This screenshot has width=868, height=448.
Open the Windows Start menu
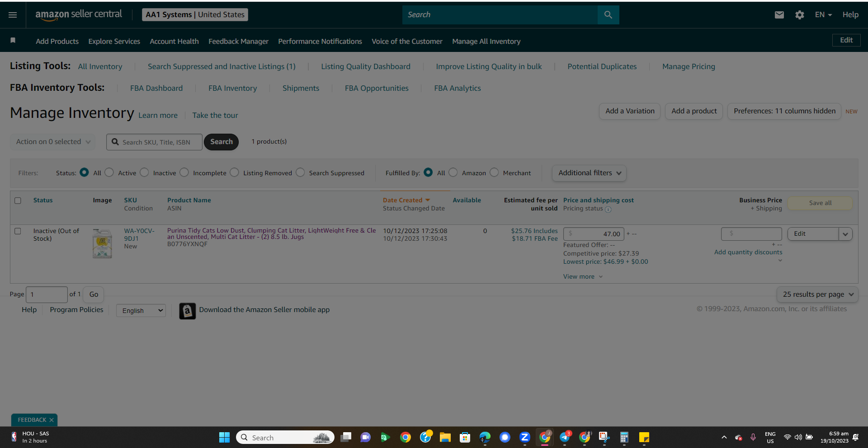[224, 437]
